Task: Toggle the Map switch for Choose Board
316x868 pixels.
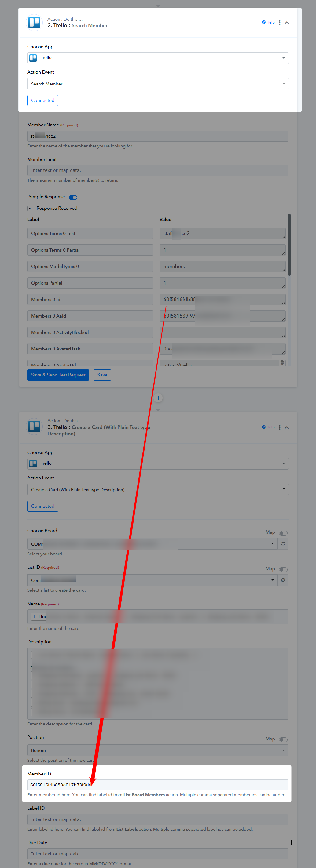Action: (x=283, y=533)
